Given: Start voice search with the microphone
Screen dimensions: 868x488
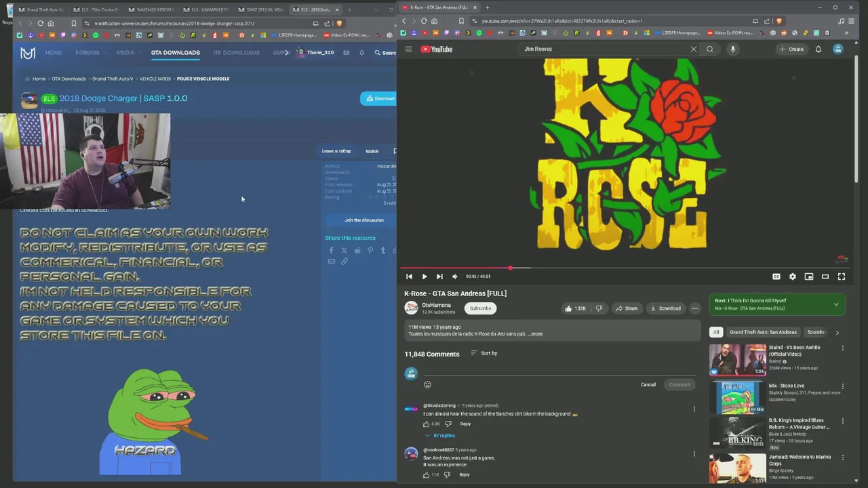Looking at the screenshot, I should point(732,49).
